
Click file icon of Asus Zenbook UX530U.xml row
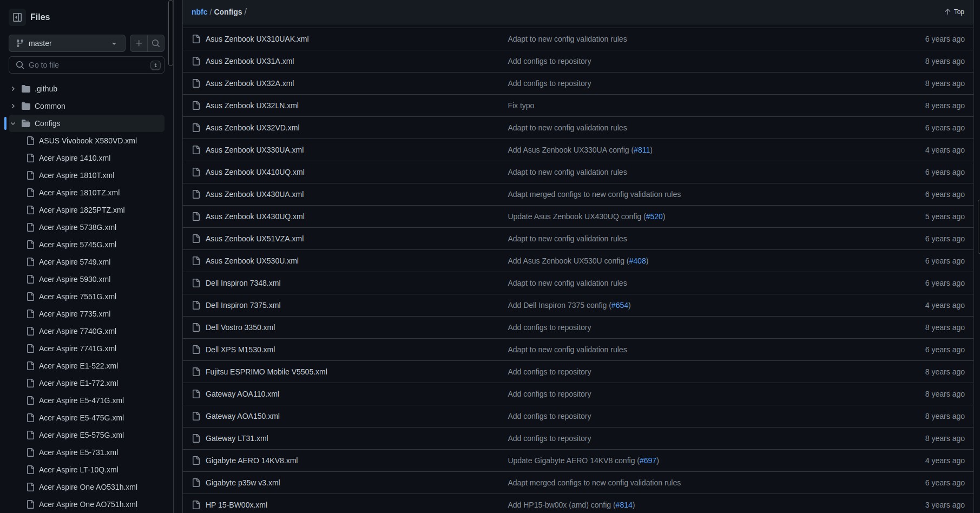(196, 261)
